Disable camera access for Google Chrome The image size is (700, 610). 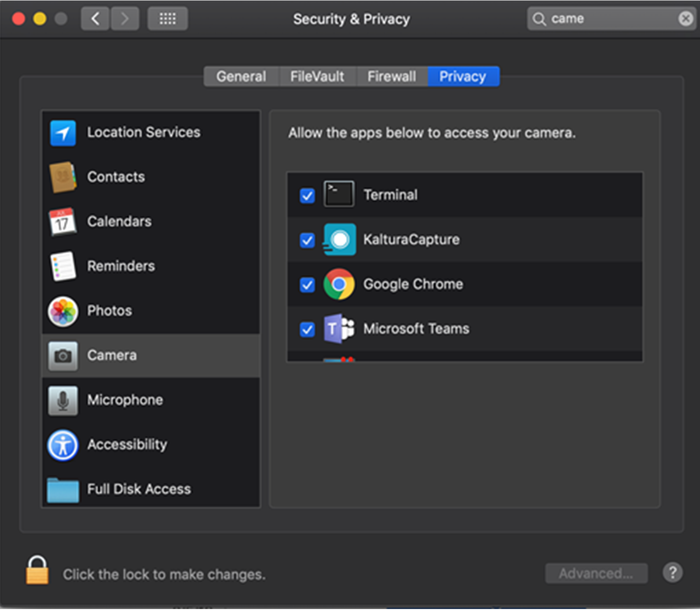(x=308, y=285)
